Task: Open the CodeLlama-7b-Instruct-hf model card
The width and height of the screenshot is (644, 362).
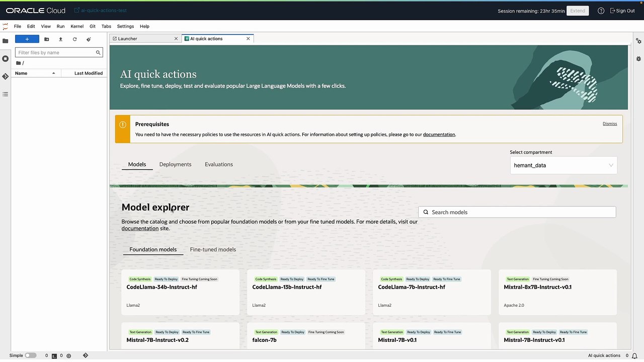Action: pyautogui.click(x=432, y=292)
